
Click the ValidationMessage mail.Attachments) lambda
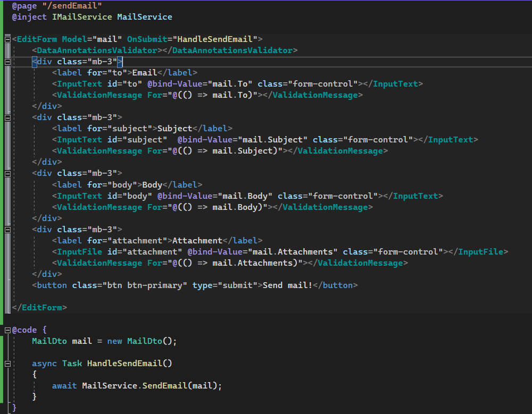tap(237, 264)
